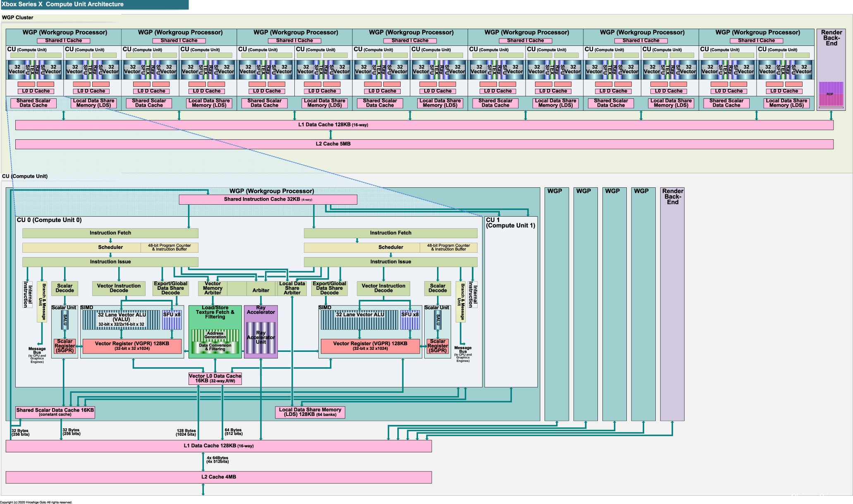
Task: Click the 'Ray Accelerator Unit' block
Action: click(261, 337)
